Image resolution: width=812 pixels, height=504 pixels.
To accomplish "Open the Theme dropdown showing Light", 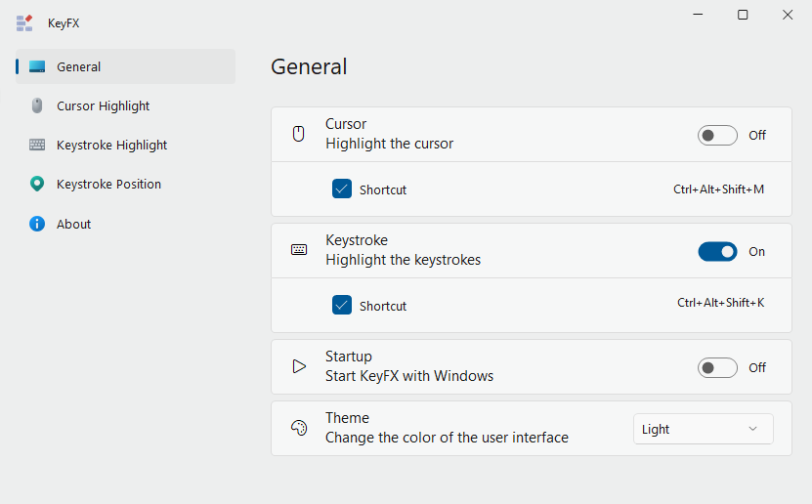I will (703, 429).
